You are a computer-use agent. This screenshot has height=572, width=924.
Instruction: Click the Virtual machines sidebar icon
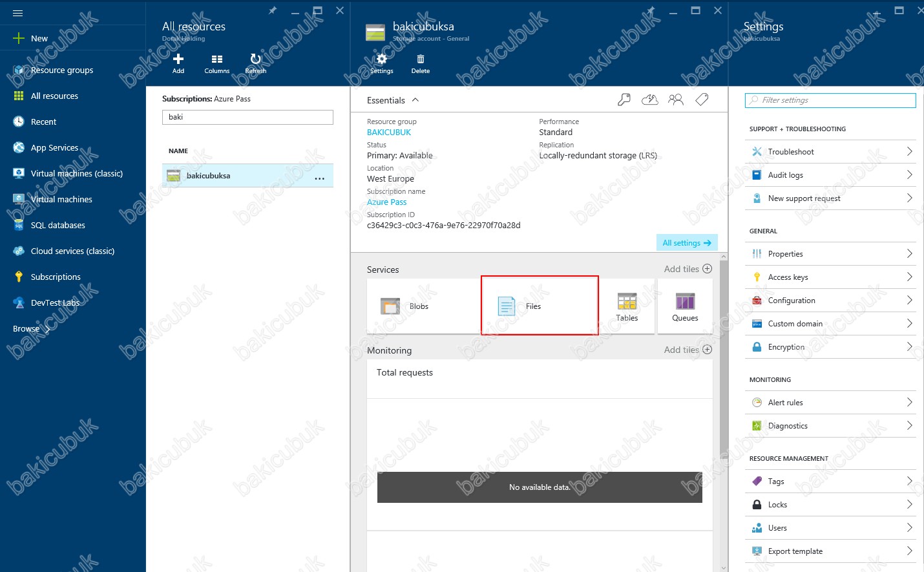19,199
